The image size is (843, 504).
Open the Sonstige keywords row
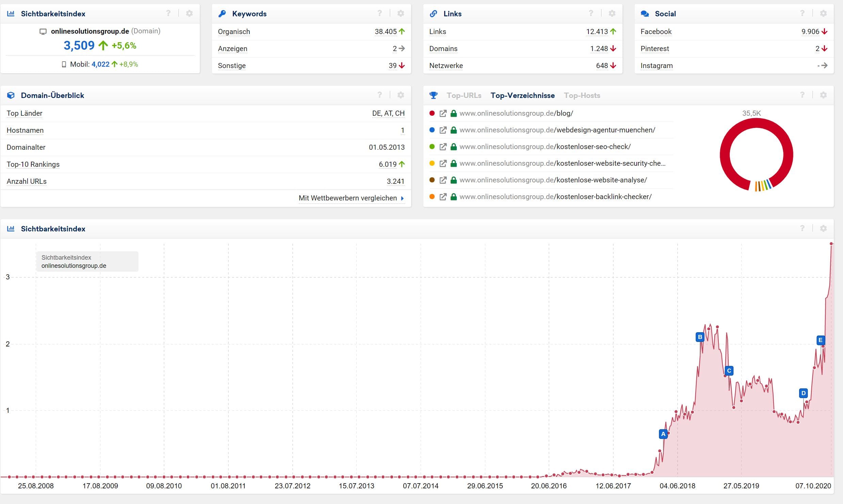tap(311, 66)
